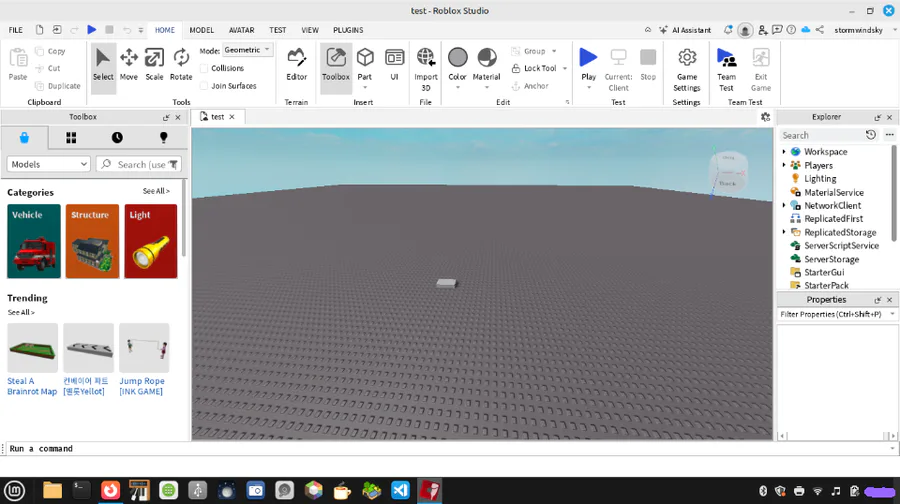Open the Files folder in taskbar
The height and width of the screenshot is (504, 900).
(x=52, y=491)
